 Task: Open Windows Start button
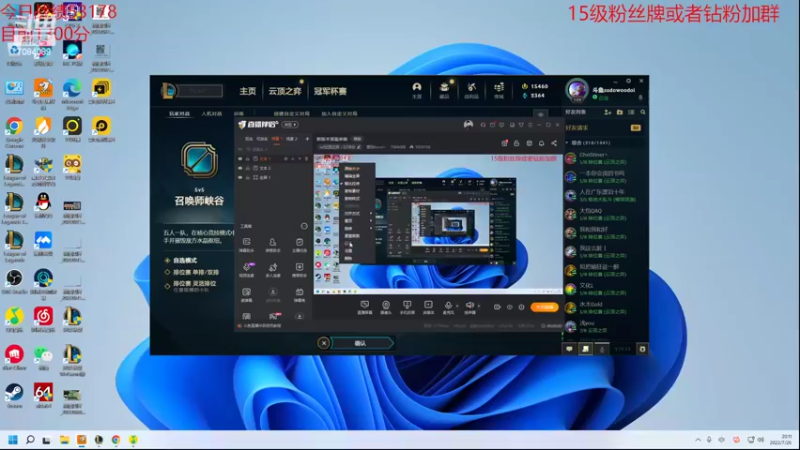(x=13, y=440)
